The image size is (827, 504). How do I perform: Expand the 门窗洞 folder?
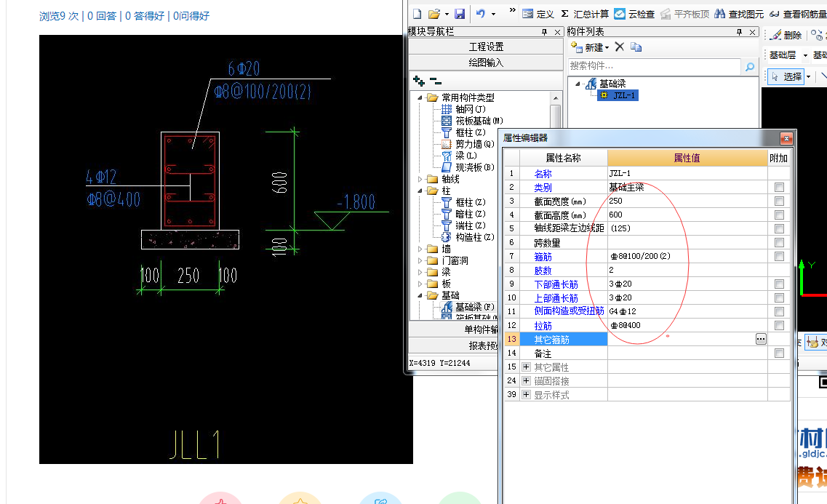tap(420, 260)
